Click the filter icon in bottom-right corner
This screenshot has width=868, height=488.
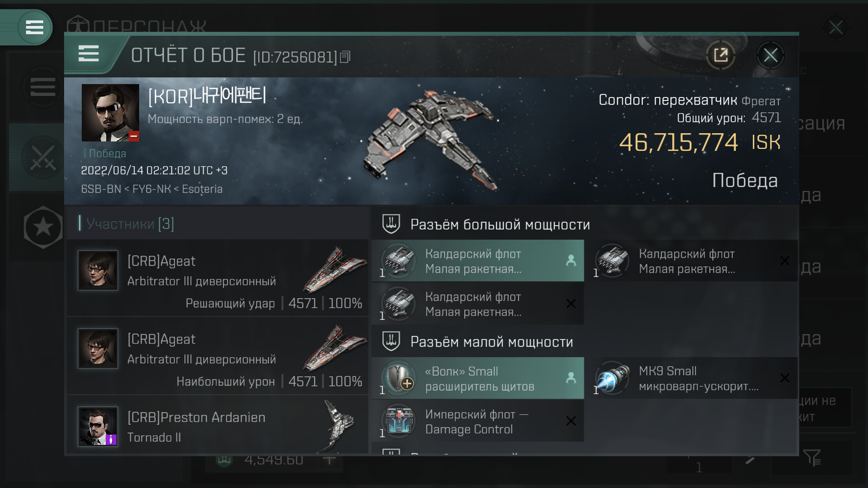[x=812, y=458]
